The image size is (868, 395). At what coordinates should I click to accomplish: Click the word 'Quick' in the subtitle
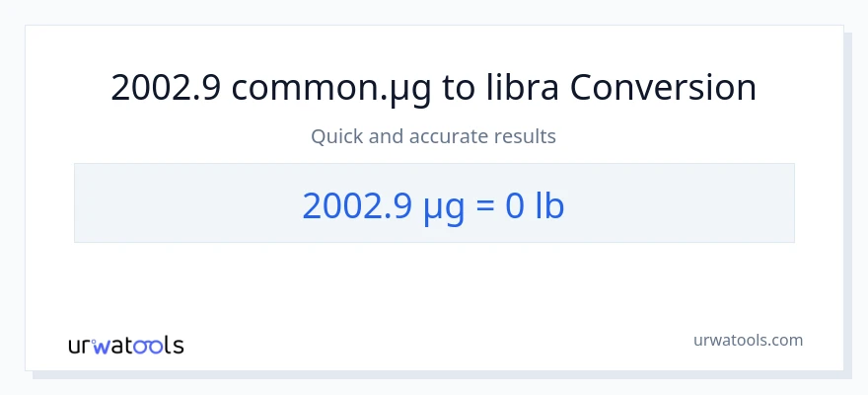point(336,136)
